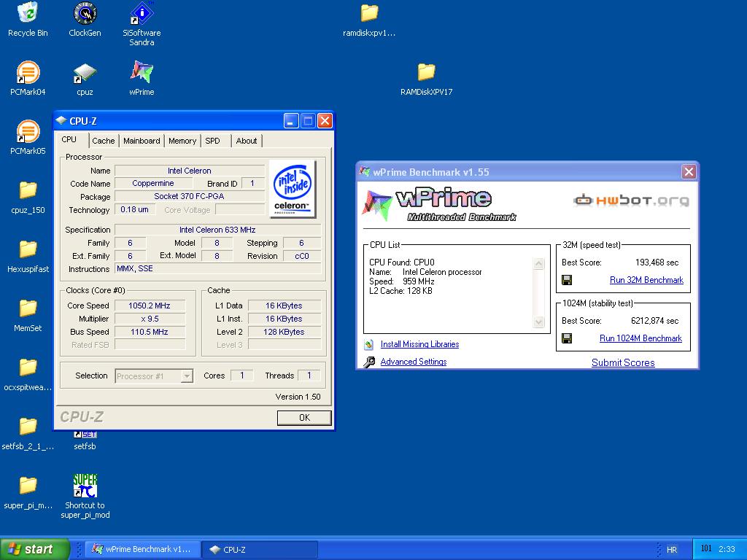Click the Specification Intel Celeron 633 MHz field

(217, 230)
